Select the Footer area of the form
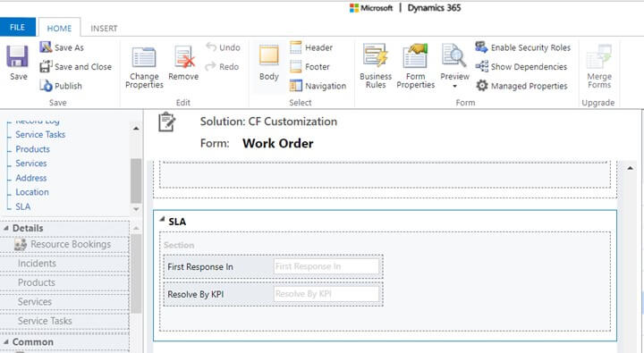Screen dimensions: 644x353 pyautogui.click(x=309, y=66)
